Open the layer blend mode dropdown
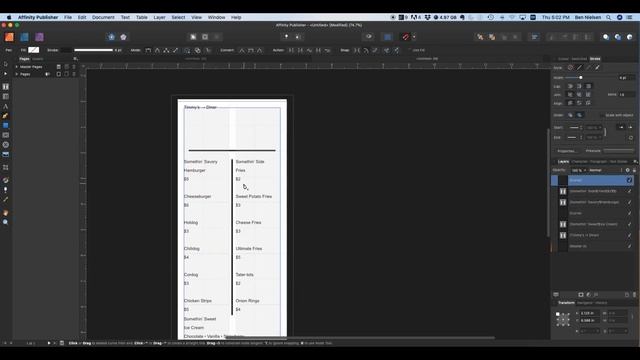Image resolution: width=640 pixels, height=360 pixels. 605,170
